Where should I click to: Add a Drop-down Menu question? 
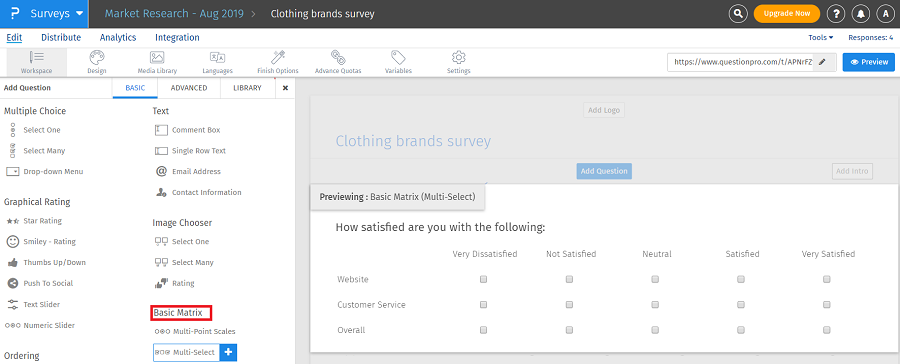point(45,172)
